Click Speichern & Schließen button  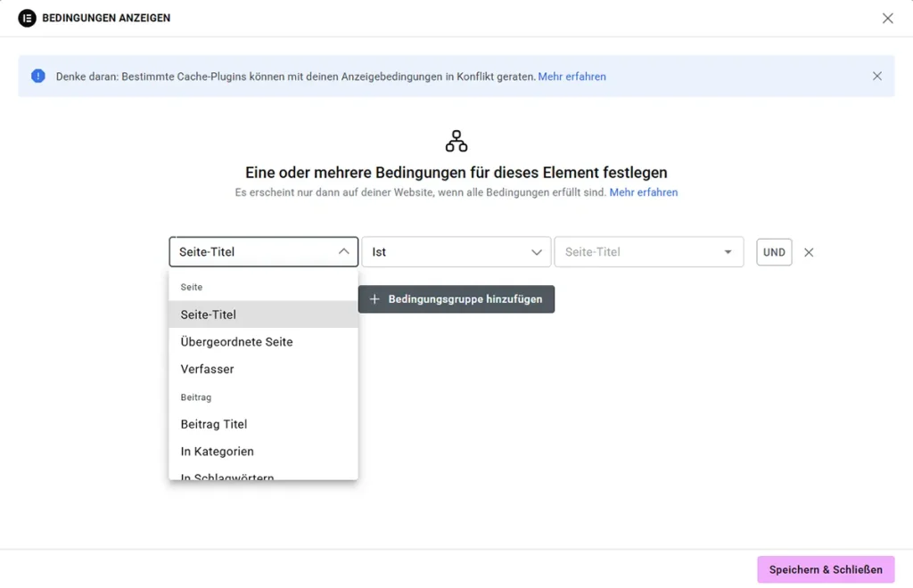click(826, 569)
